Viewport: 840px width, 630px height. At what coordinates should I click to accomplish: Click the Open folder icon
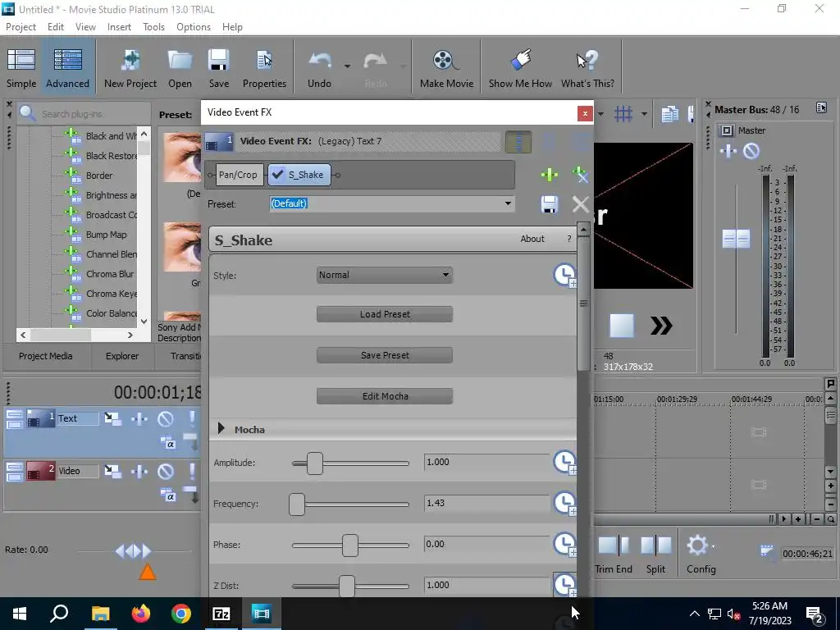point(180,68)
